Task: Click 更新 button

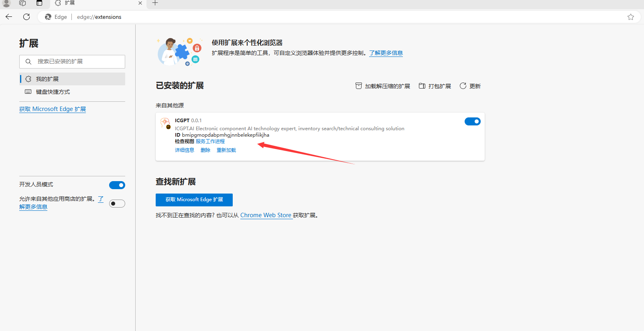Action: 470,86
